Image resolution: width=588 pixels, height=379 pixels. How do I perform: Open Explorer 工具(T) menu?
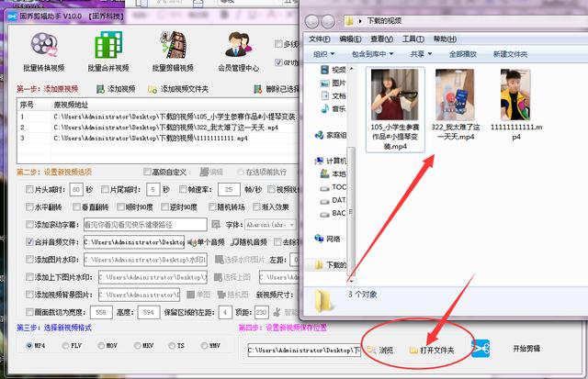[x=413, y=39]
